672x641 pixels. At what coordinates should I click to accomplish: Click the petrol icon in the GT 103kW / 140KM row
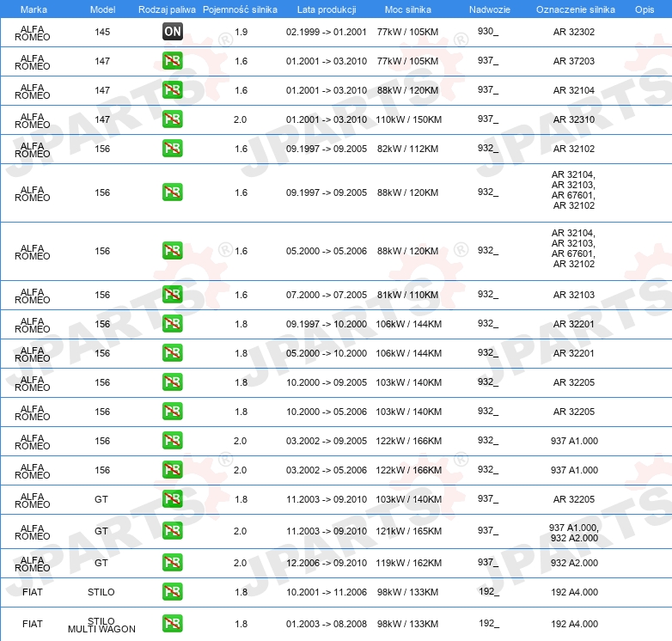click(x=172, y=498)
